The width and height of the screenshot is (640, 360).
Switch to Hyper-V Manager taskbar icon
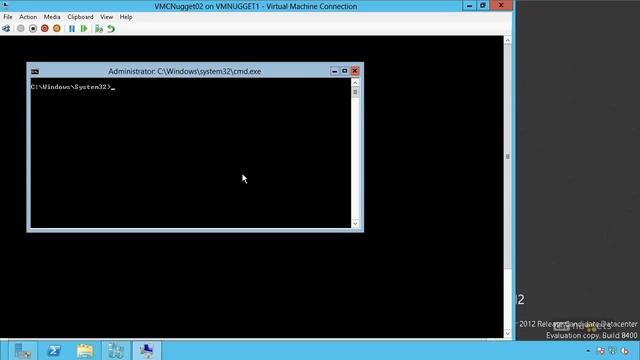tap(116, 351)
